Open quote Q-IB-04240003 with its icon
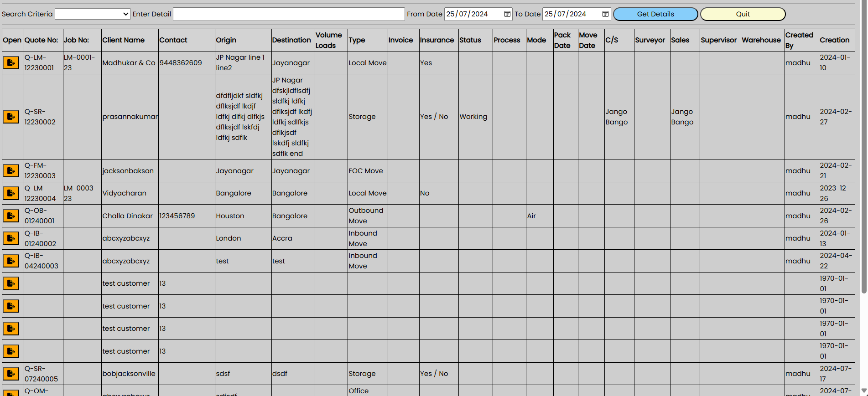This screenshot has height=396, width=868. click(x=11, y=261)
